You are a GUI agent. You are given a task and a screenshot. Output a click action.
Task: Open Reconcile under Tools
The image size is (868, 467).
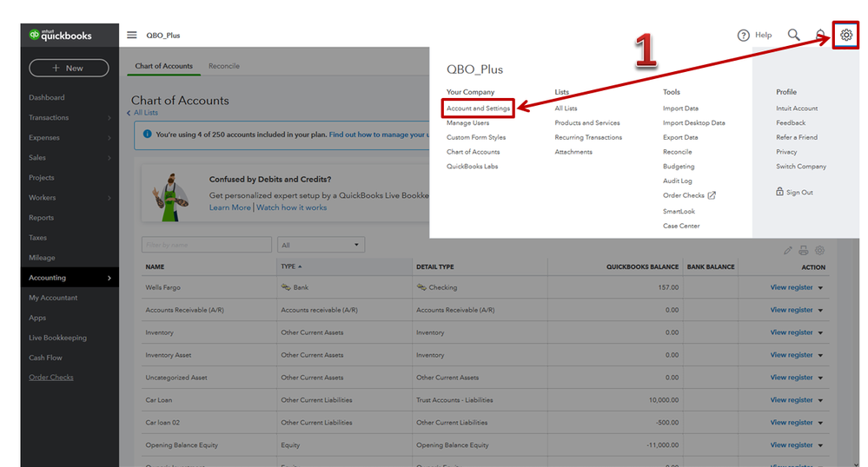677,152
